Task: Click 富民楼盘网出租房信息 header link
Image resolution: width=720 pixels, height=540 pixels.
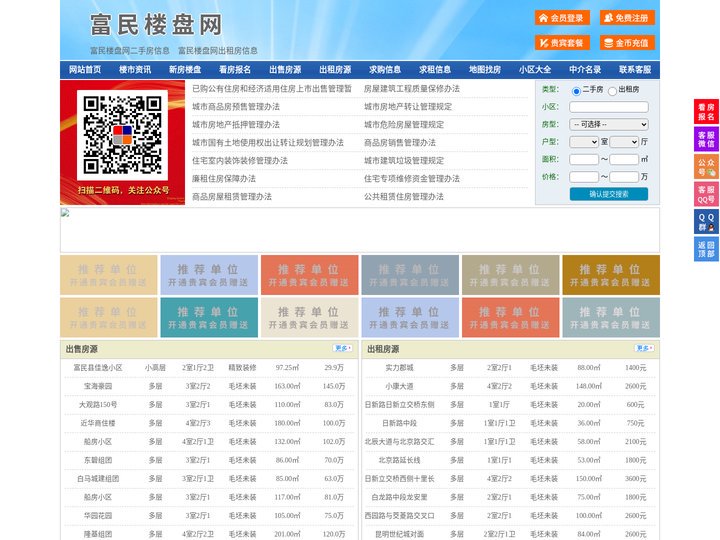Action: point(218,51)
